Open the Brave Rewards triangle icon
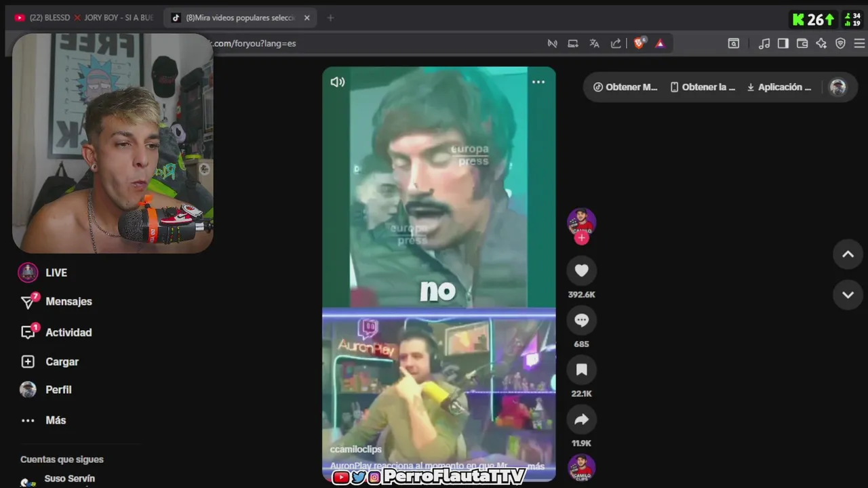This screenshot has height=488, width=868. click(660, 43)
